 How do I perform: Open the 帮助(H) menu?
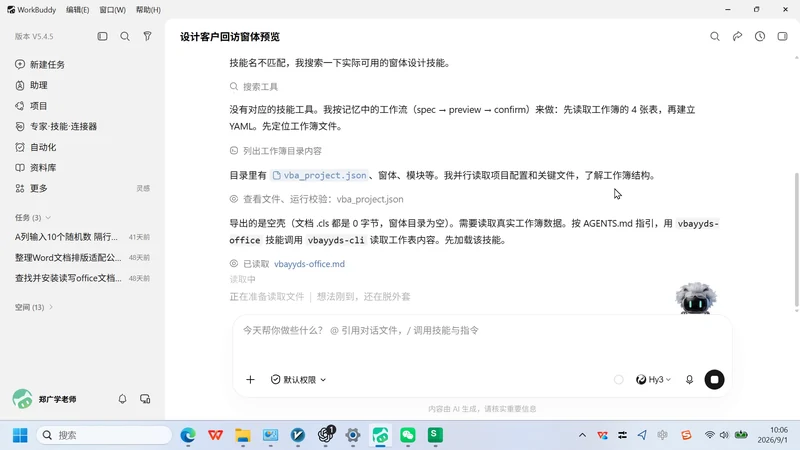tap(148, 10)
